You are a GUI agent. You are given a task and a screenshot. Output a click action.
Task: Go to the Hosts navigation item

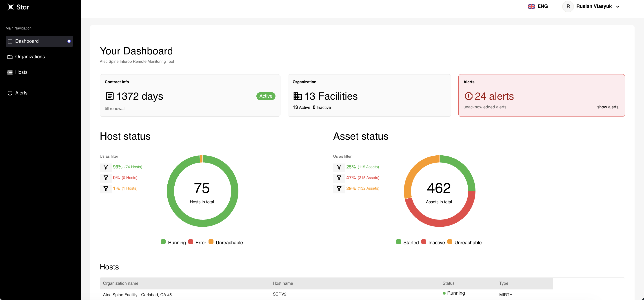tap(21, 72)
